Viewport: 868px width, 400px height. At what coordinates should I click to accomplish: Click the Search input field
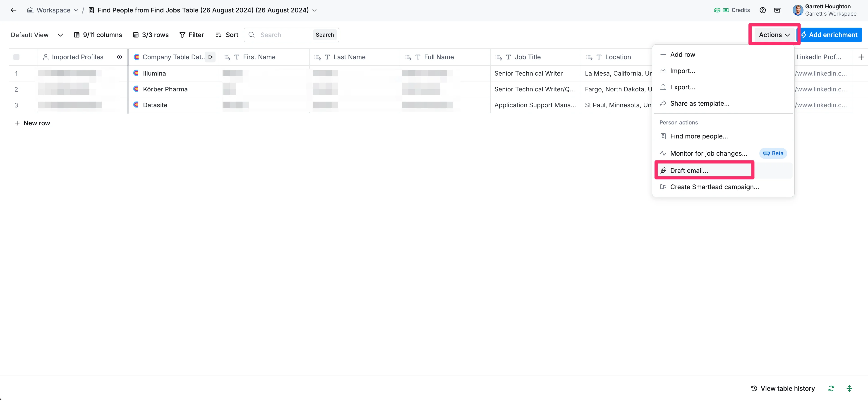[285, 35]
